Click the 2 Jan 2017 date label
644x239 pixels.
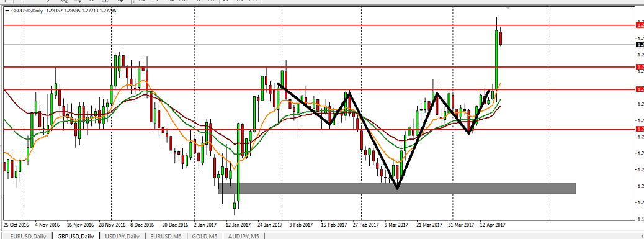(x=205, y=225)
